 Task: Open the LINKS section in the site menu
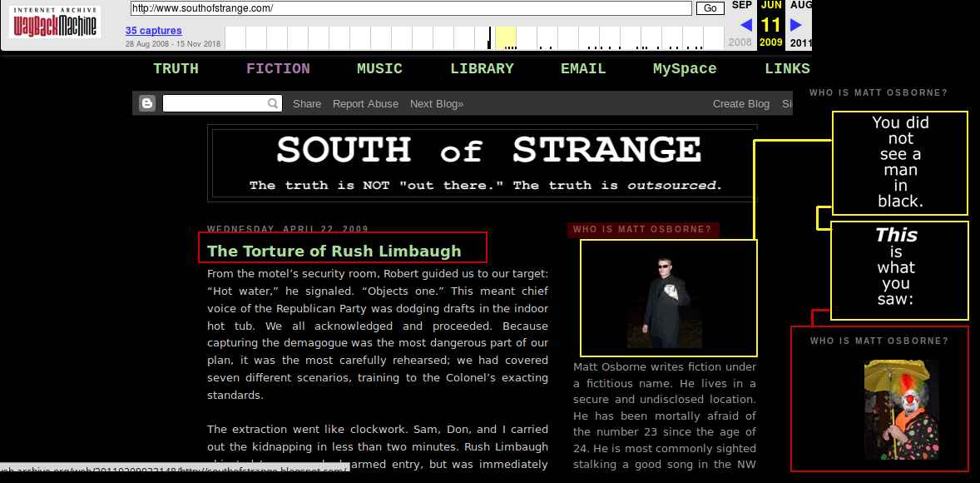[788, 69]
